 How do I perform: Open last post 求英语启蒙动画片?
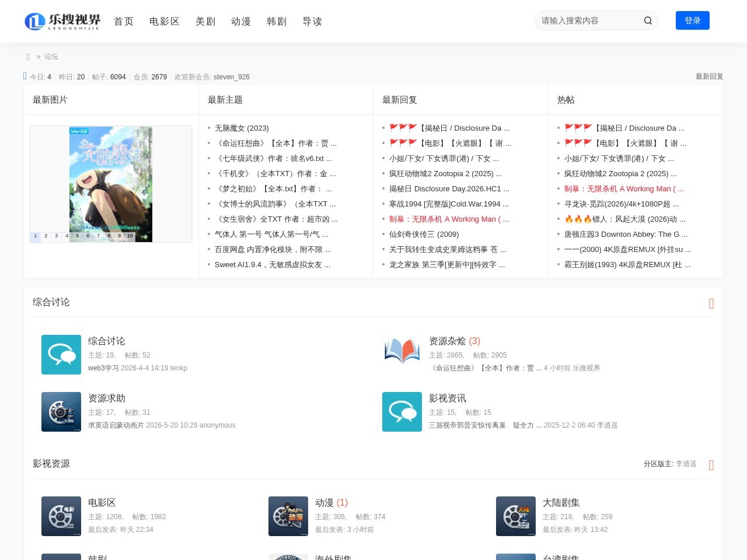click(x=116, y=425)
